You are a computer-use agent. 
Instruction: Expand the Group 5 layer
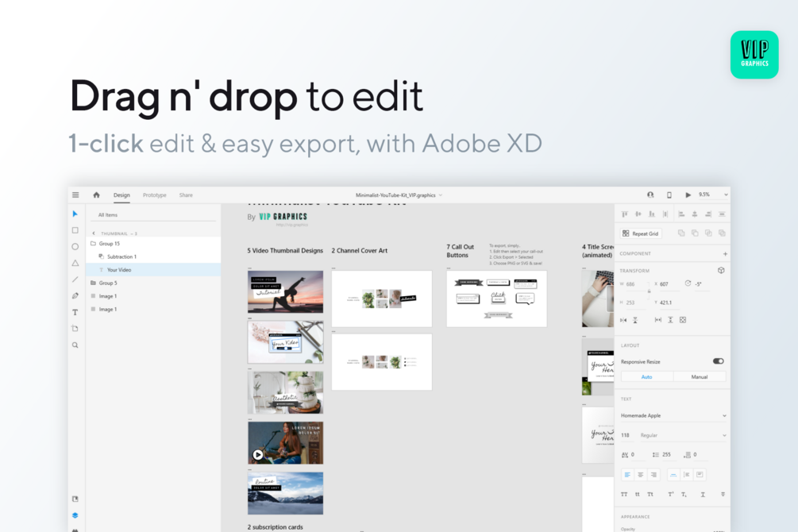point(93,283)
